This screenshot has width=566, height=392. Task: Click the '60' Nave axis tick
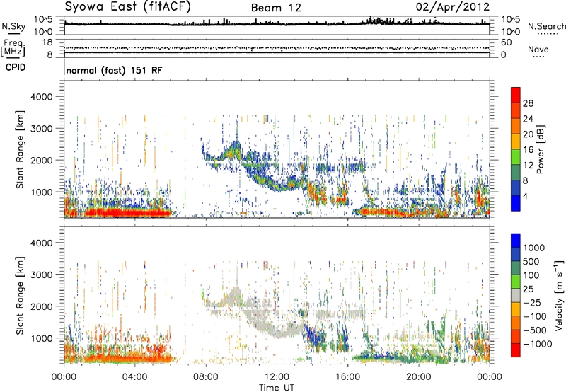[507, 42]
